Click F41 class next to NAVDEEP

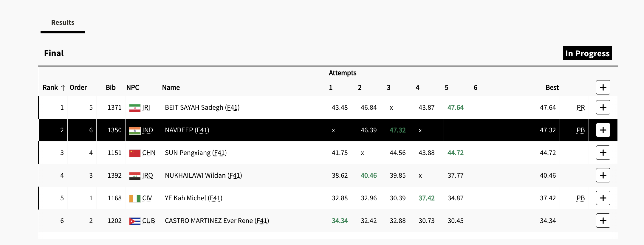click(x=202, y=130)
